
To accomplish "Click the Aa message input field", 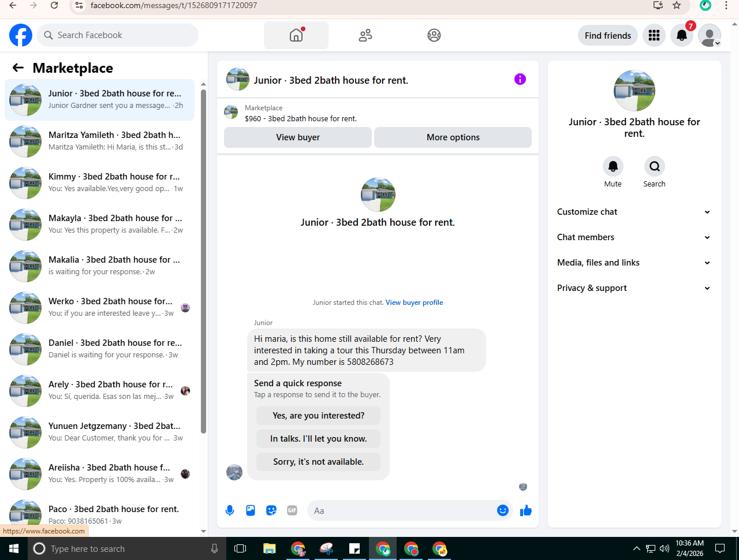I will (402, 510).
